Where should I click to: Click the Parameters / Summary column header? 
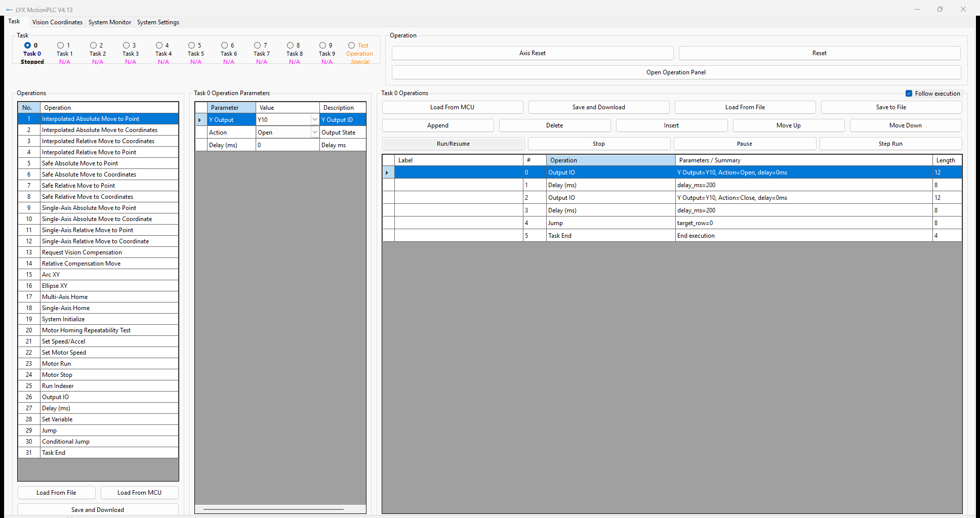[x=804, y=160]
